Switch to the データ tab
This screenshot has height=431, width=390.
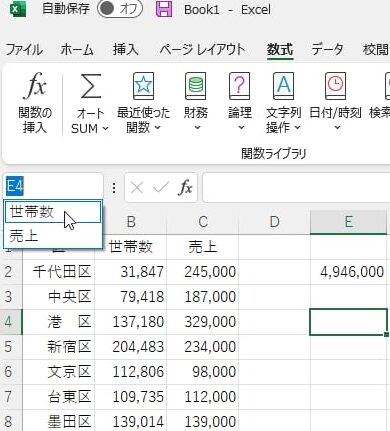click(x=327, y=50)
